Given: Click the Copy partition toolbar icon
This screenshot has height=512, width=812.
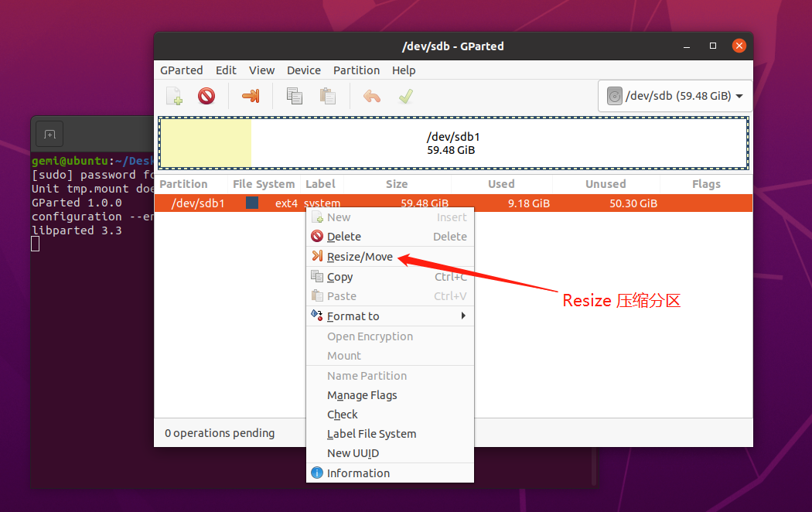Looking at the screenshot, I should [x=294, y=96].
